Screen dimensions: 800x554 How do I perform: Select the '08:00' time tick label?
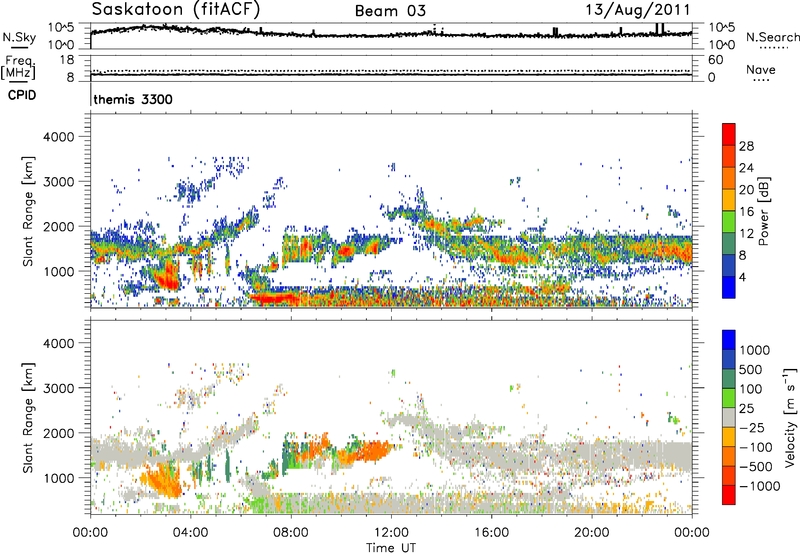coord(291,533)
